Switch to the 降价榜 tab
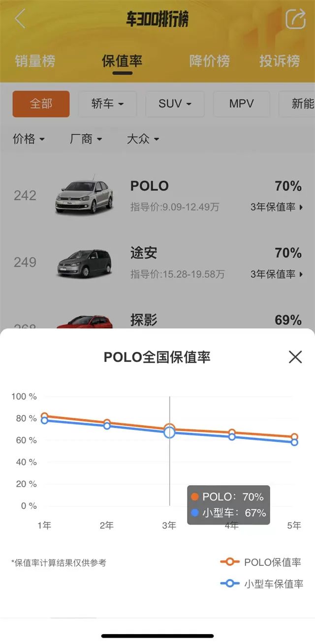315x644 pixels. click(x=210, y=61)
